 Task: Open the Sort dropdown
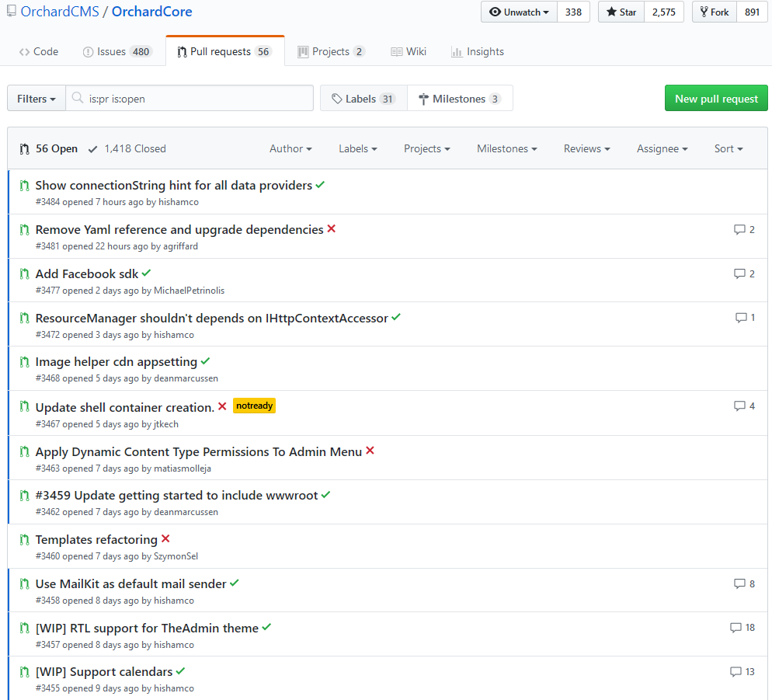(x=729, y=148)
